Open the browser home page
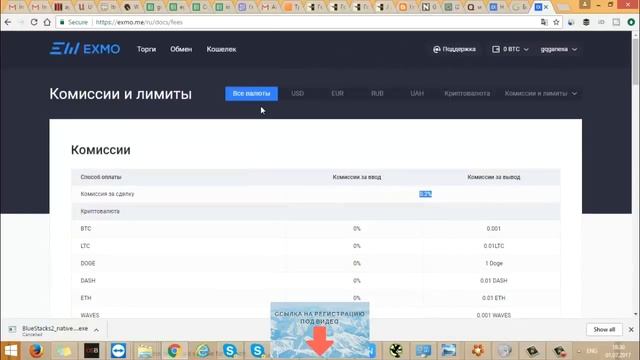Viewport: 640px width, 360px height. coord(47,22)
